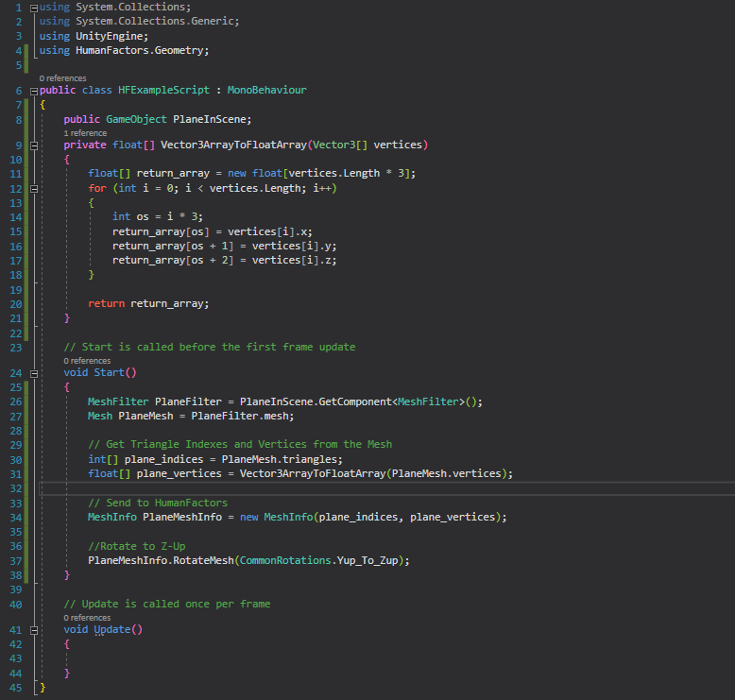
Task: Collapse the HFExampleScript class fold at line 6
Action: 34,92
